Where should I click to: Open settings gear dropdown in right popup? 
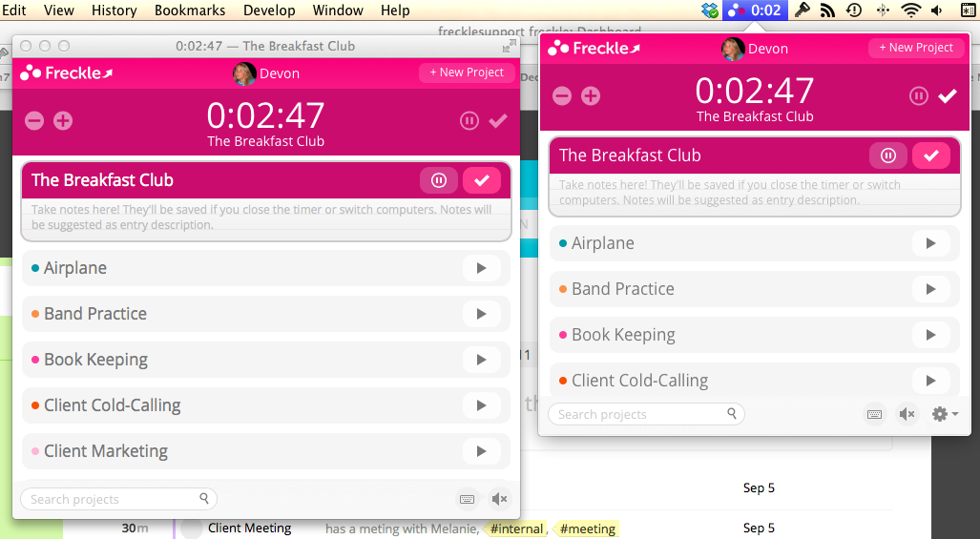coord(944,414)
